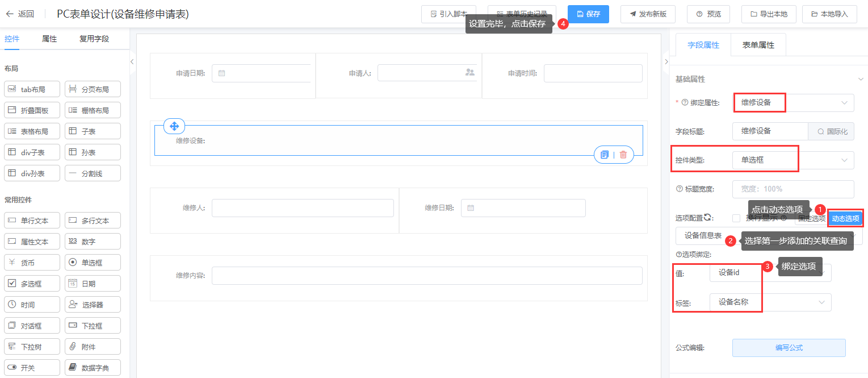Copy the selected 维修设备 field
The width and height of the screenshot is (868, 378).
pos(605,155)
